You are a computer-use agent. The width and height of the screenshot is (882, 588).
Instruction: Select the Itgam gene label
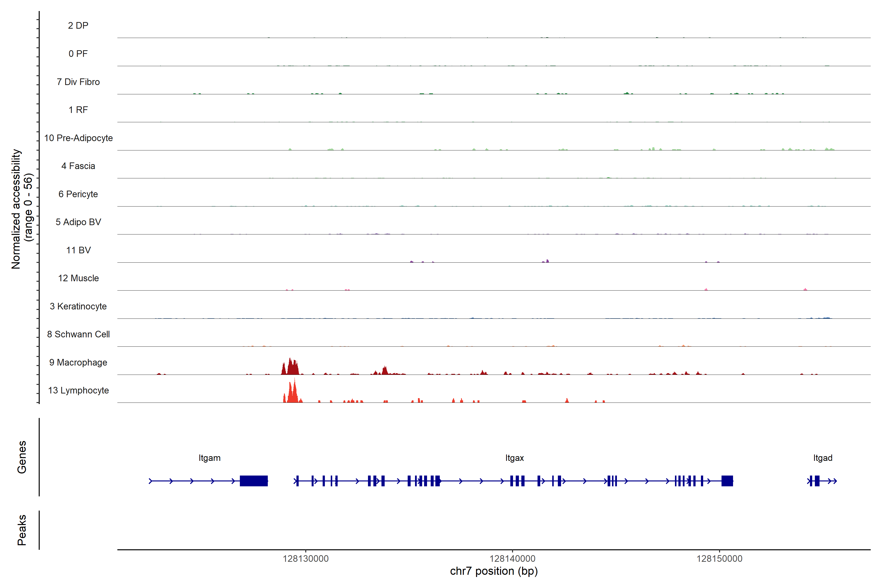pyautogui.click(x=209, y=458)
